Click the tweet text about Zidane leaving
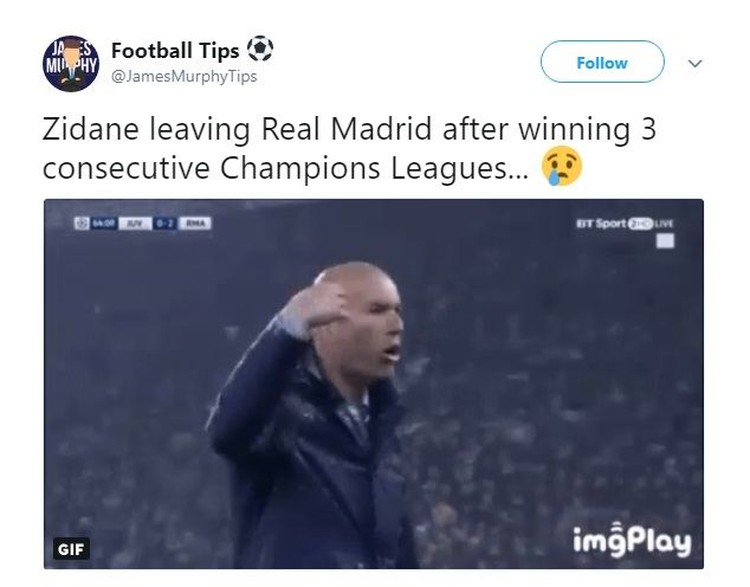 pyautogui.click(x=349, y=148)
